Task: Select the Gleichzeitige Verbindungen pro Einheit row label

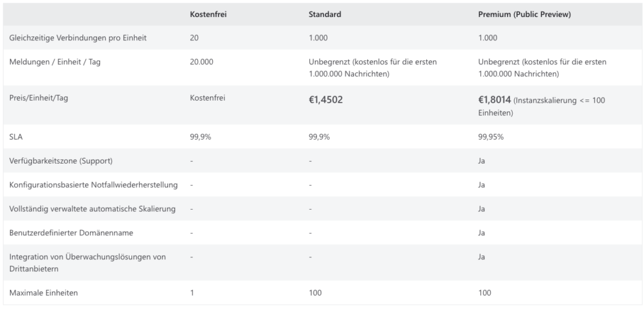Action: click(x=78, y=38)
